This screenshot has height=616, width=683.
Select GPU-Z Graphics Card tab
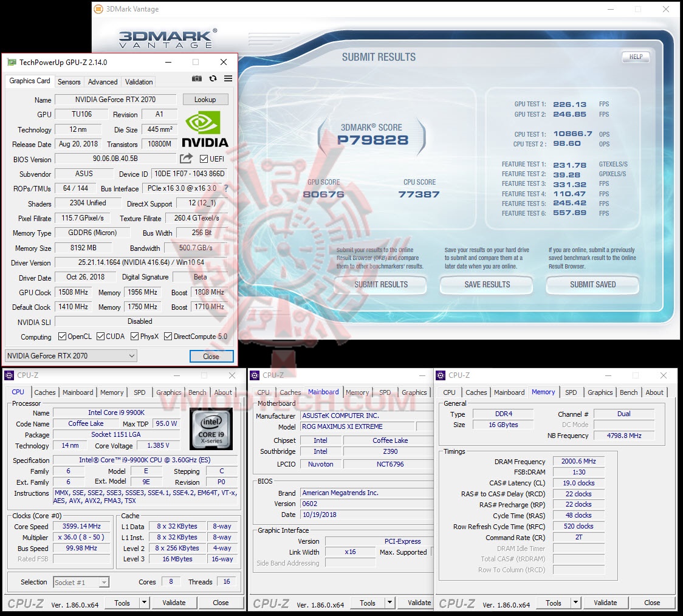30,81
